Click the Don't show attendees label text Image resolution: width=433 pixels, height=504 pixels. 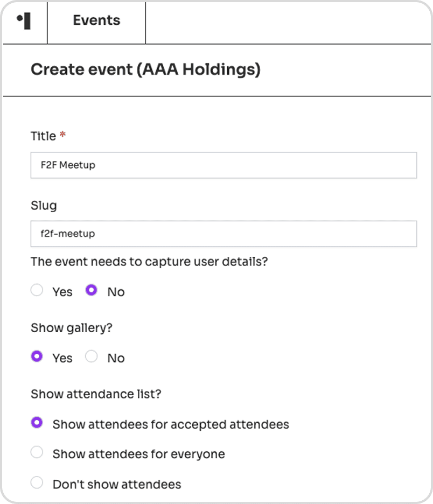point(117,485)
